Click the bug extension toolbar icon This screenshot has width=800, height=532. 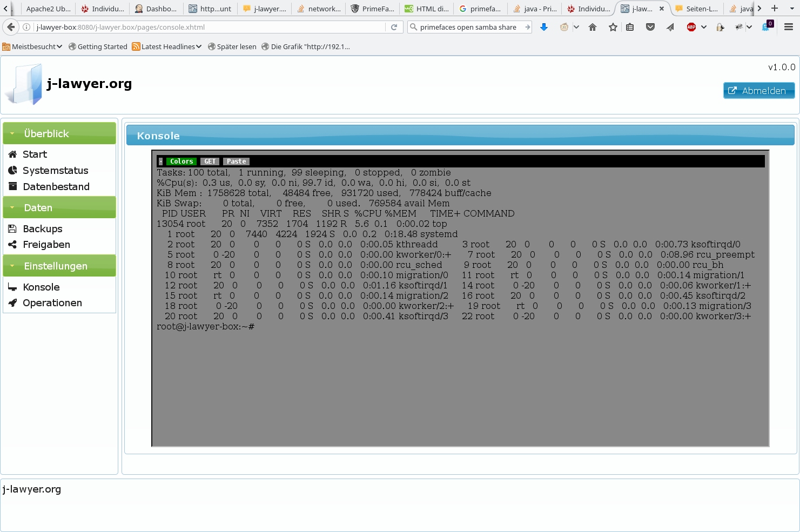click(739, 27)
